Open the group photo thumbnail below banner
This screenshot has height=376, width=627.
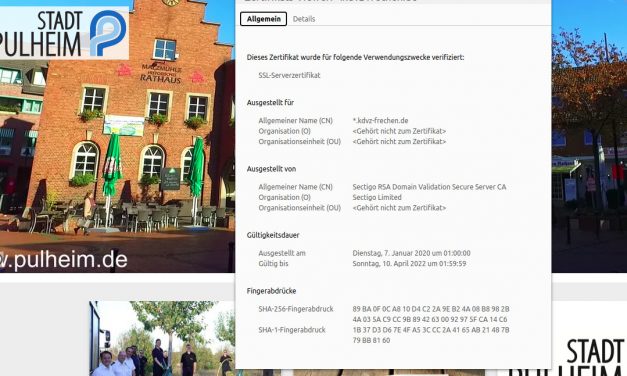[162, 338]
